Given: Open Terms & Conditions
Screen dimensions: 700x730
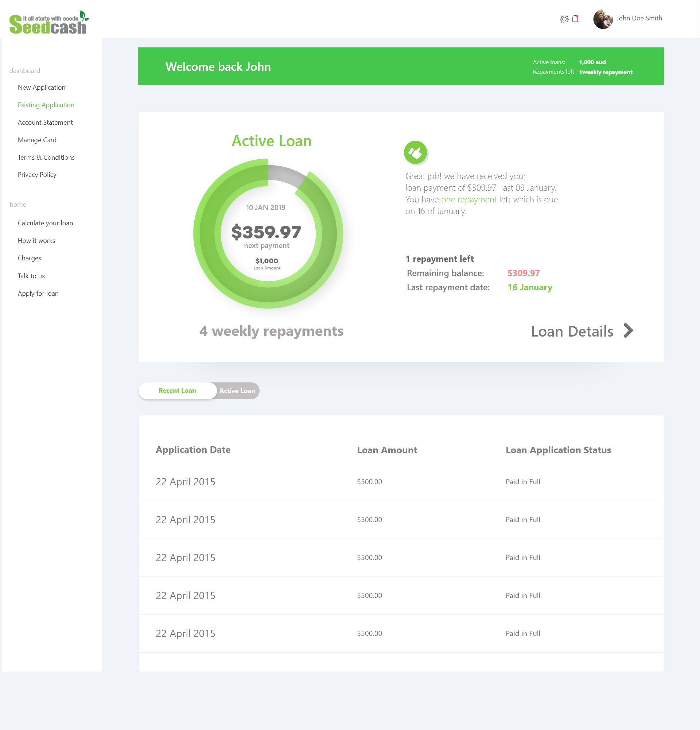Looking at the screenshot, I should pyautogui.click(x=46, y=158).
